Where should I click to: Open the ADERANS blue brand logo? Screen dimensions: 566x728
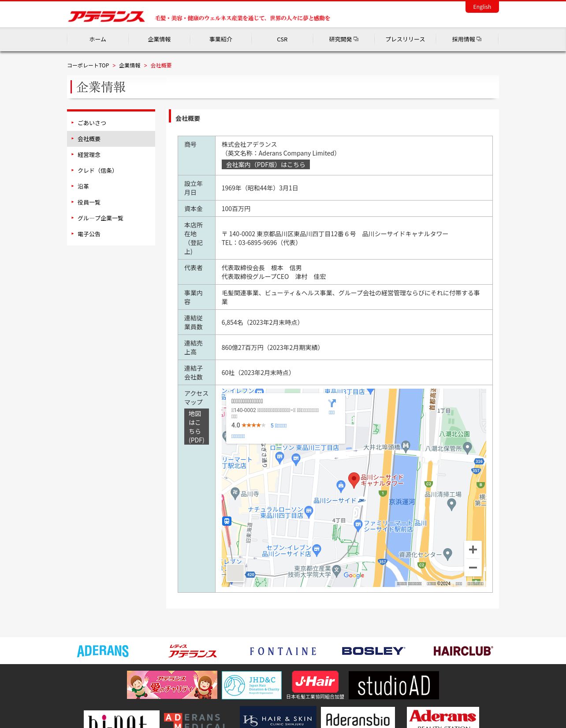tap(103, 651)
